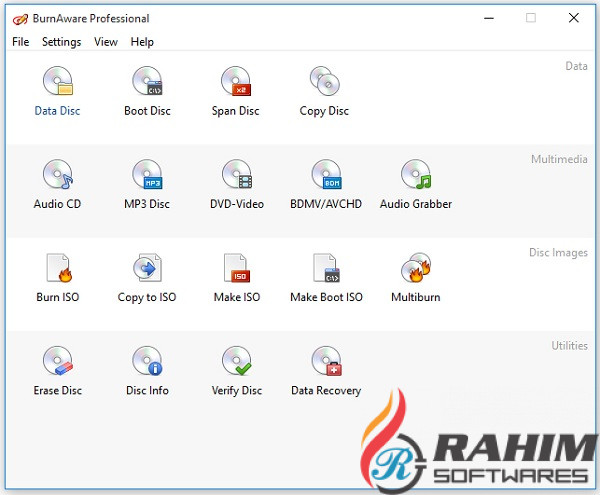This screenshot has height=495, width=600.
Task: Launch the Boot Disc icon
Action: 147,81
